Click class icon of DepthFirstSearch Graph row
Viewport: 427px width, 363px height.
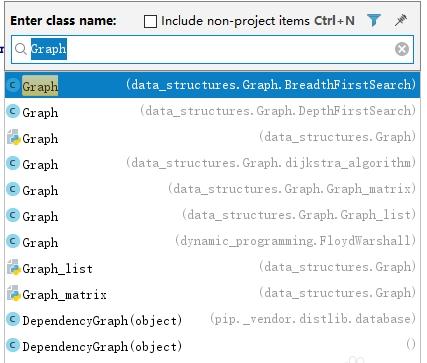[13, 111]
